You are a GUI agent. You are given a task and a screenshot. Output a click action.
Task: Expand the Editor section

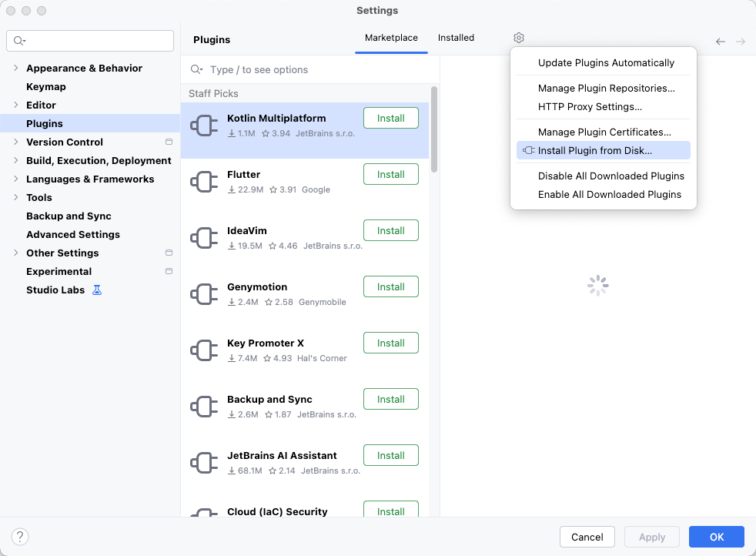point(16,105)
